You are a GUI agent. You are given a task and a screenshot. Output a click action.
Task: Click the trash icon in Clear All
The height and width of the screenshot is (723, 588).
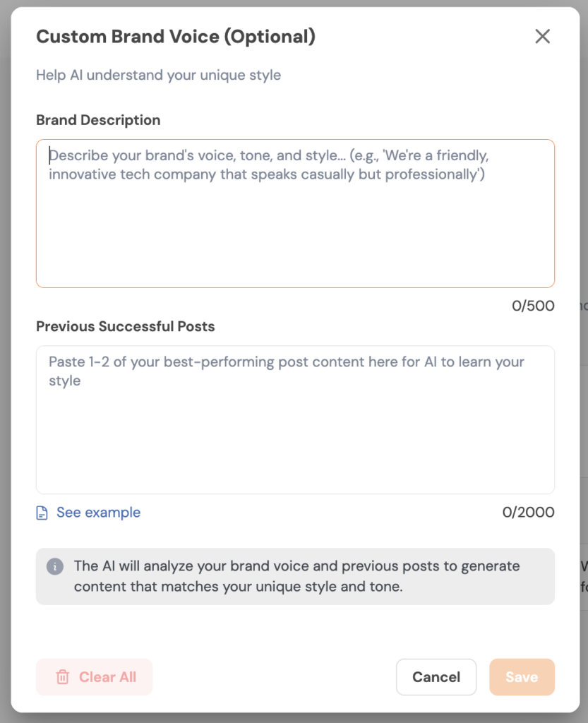(63, 677)
